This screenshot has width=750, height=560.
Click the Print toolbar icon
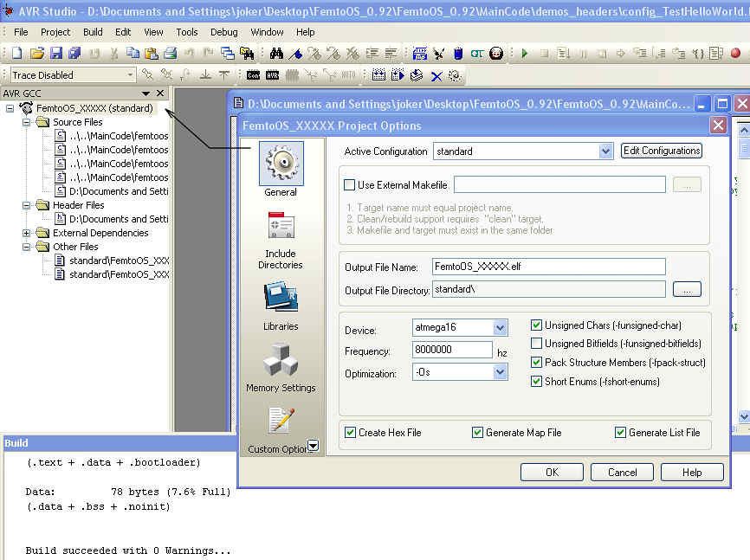tap(171, 53)
